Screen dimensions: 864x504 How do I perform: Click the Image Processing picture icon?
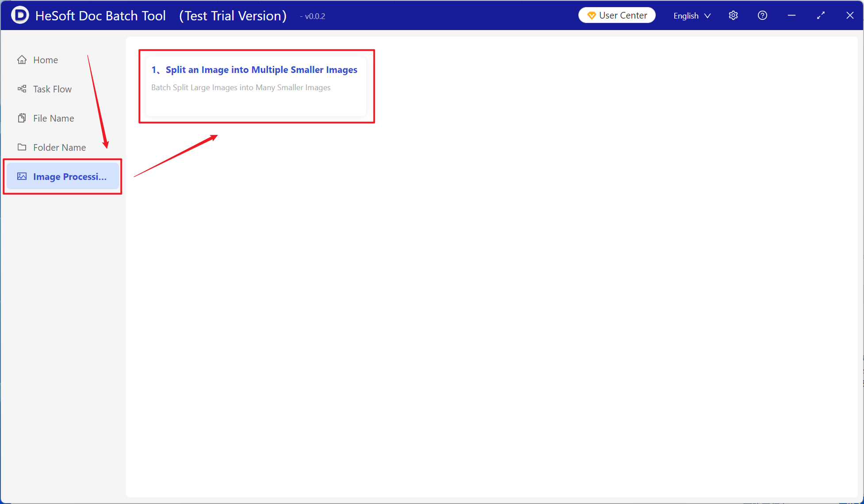(22, 176)
